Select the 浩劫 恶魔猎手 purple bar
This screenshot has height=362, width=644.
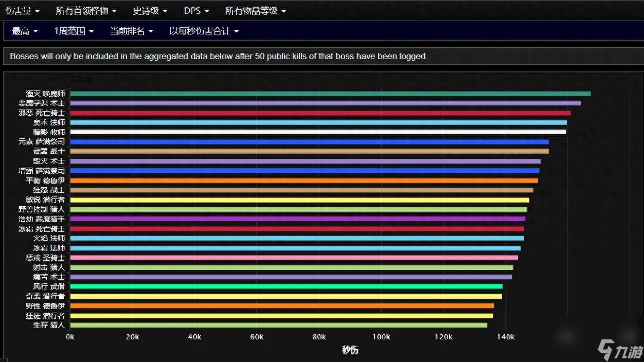(297, 219)
